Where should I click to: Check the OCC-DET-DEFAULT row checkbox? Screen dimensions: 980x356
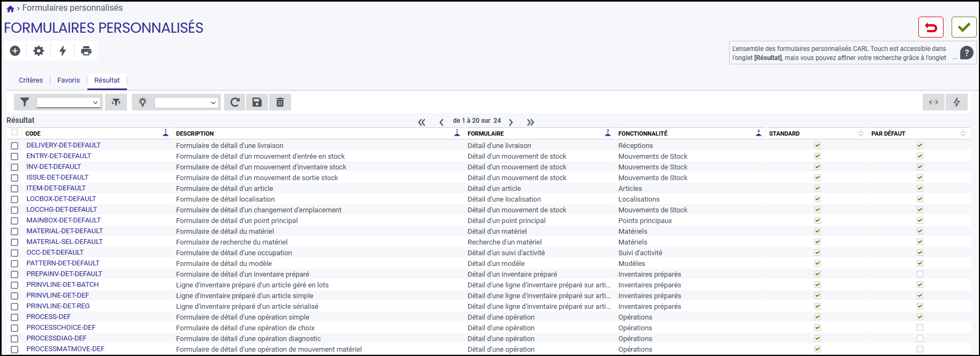(14, 253)
